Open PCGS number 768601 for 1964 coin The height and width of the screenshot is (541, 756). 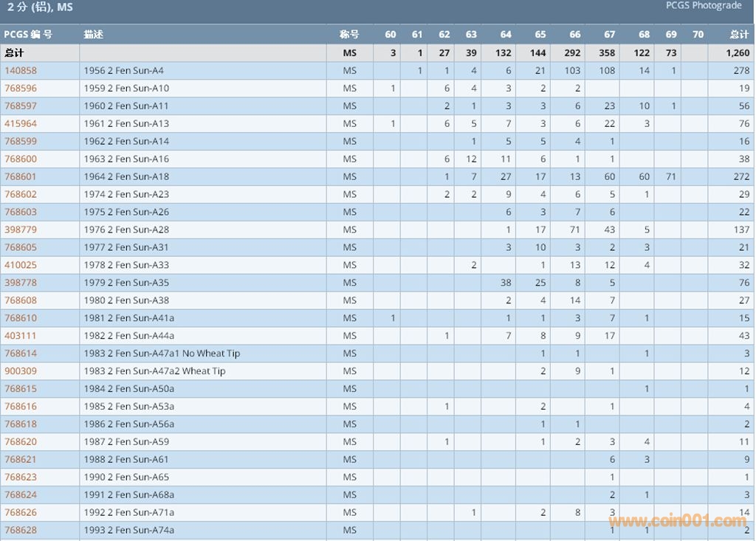click(x=21, y=177)
